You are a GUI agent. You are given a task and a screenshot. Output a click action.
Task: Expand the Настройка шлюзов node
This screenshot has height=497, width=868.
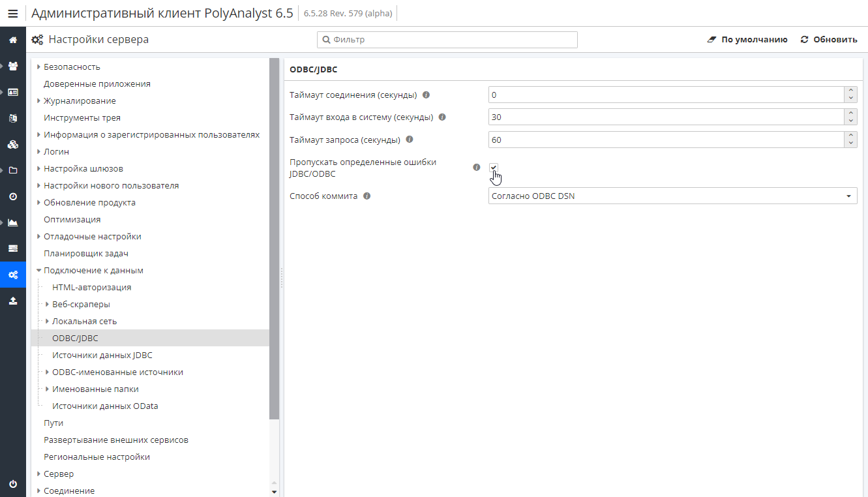coord(39,168)
